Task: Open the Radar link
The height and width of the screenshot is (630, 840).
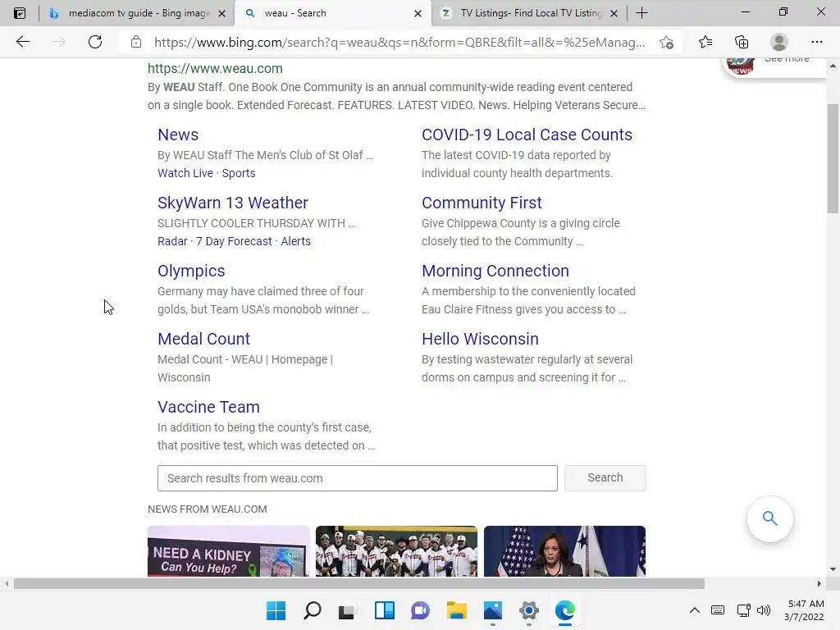Action: pyautogui.click(x=172, y=241)
